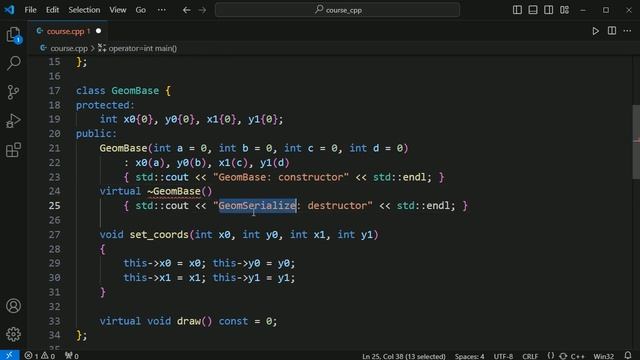Open the Extensions view
Screen dimensions: 640x360
13,150
